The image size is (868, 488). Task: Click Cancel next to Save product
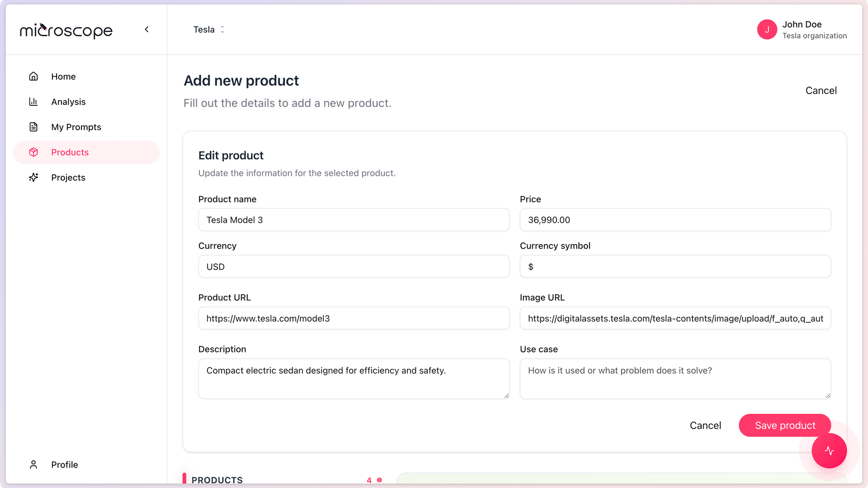tap(705, 425)
